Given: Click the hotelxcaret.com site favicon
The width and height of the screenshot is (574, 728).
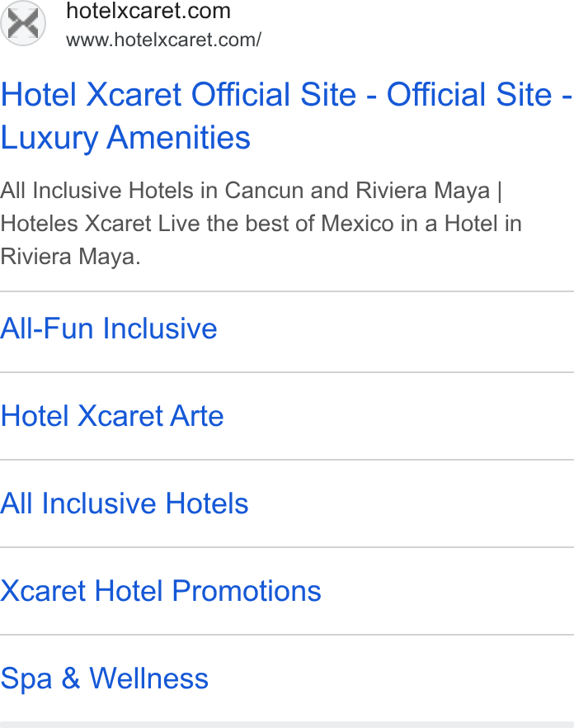Looking at the screenshot, I should point(23,23).
